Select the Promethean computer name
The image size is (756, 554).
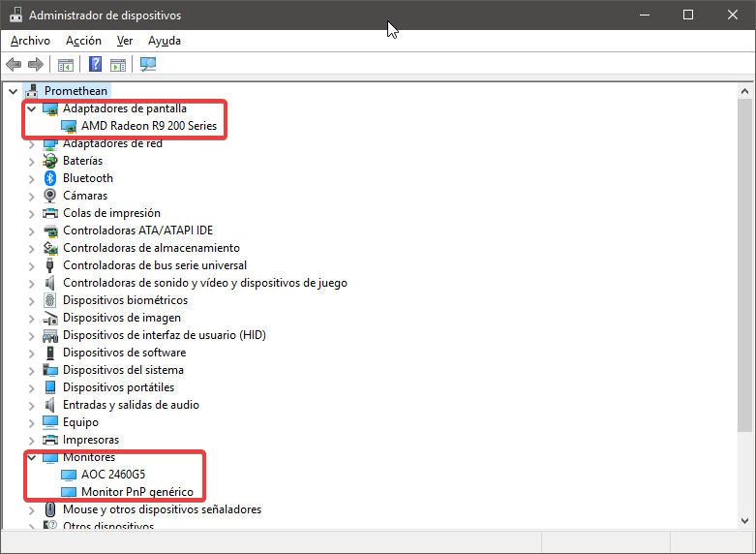pos(76,91)
